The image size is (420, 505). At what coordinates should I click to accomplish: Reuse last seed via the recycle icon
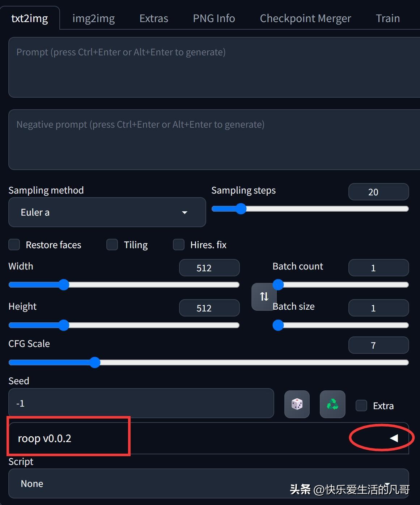(x=332, y=404)
